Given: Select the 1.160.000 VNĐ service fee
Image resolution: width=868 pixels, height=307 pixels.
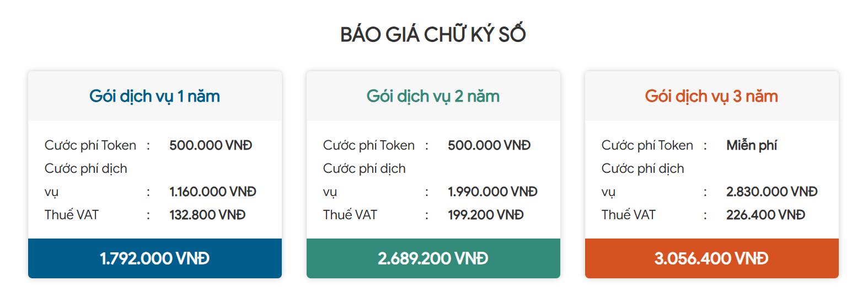Looking at the screenshot, I should [213, 192].
